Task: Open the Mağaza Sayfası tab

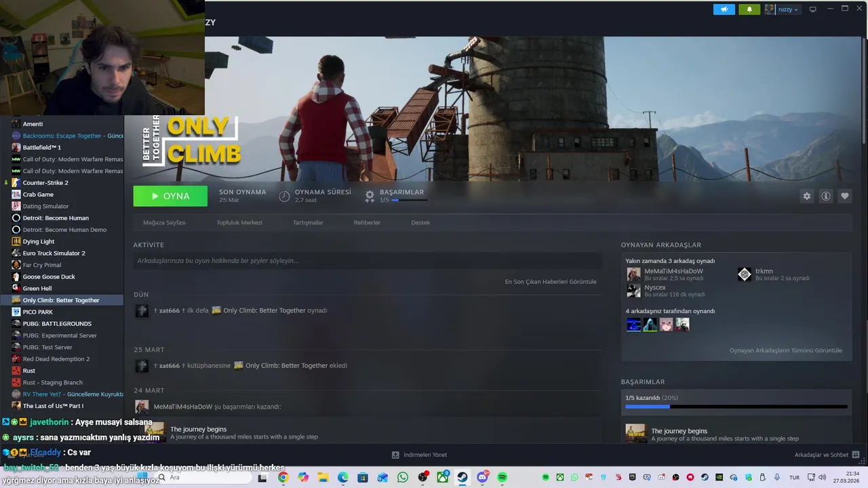Action: pyautogui.click(x=164, y=222)
